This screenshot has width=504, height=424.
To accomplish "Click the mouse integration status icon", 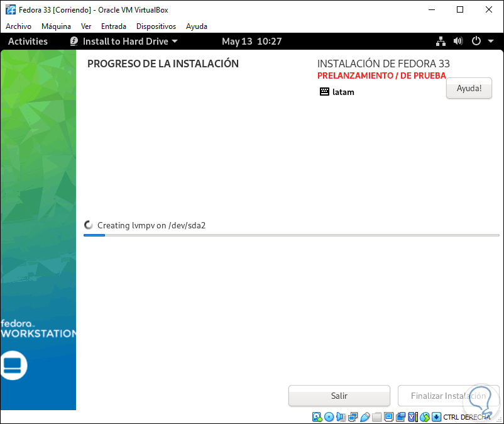I will point(425,417).
